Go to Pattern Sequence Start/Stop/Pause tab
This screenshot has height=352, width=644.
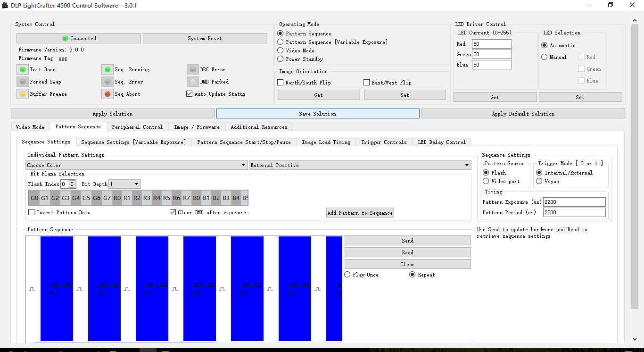(244, 142)
